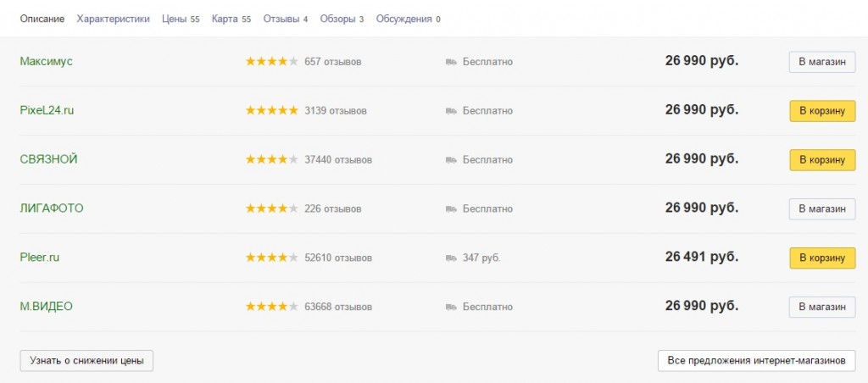The height and width of the screenshot is (383, 868).
Task: Click the star rating for Максимус
Action: pos(271,62)
